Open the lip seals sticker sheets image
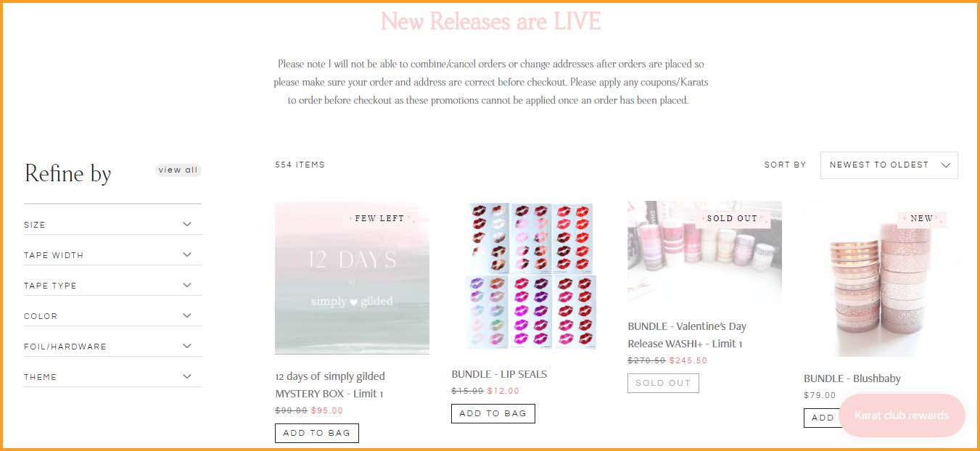 (x=529, y=276)
